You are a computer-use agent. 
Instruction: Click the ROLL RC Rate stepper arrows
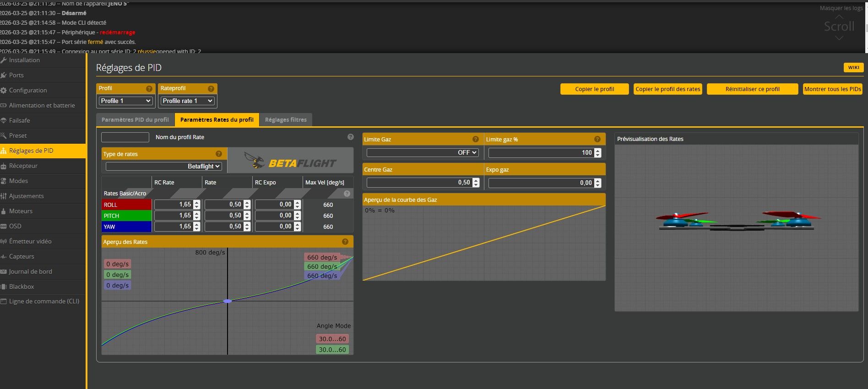point(197,205)
